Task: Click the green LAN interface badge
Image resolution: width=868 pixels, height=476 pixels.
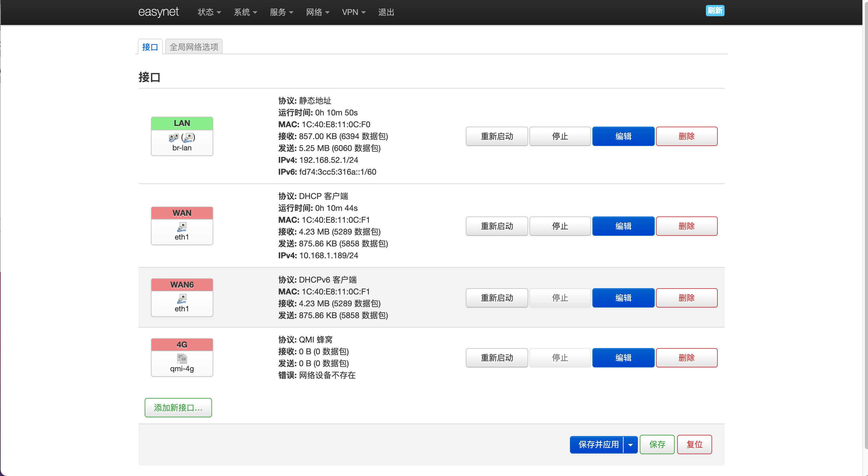Action: click(x=182, y=124)
